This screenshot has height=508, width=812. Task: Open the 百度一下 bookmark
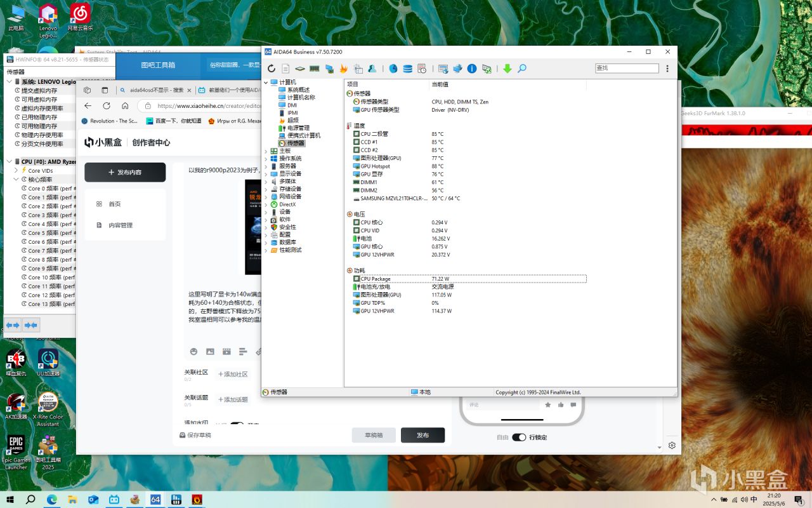[x=173, y=121]
